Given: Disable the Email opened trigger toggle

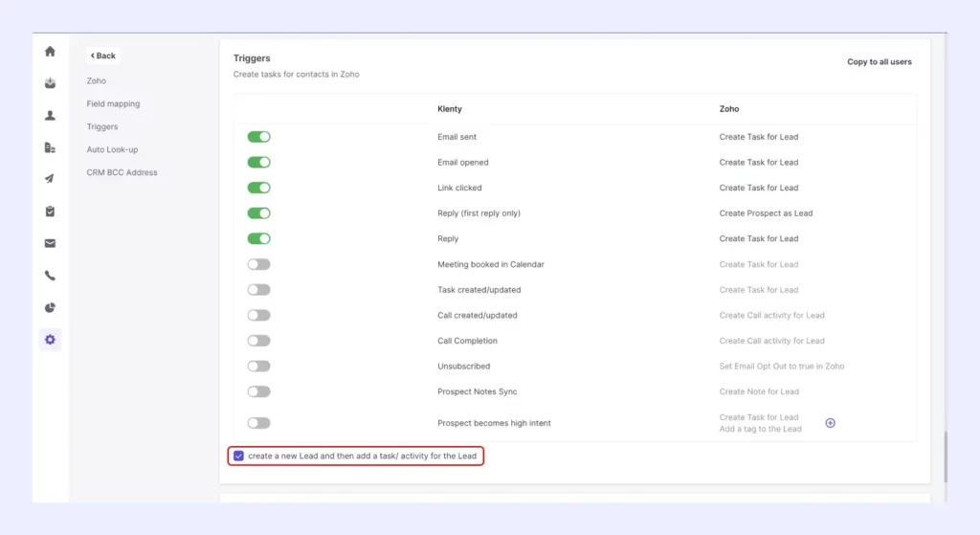Looking at the screenshot, I should [258, 163].
